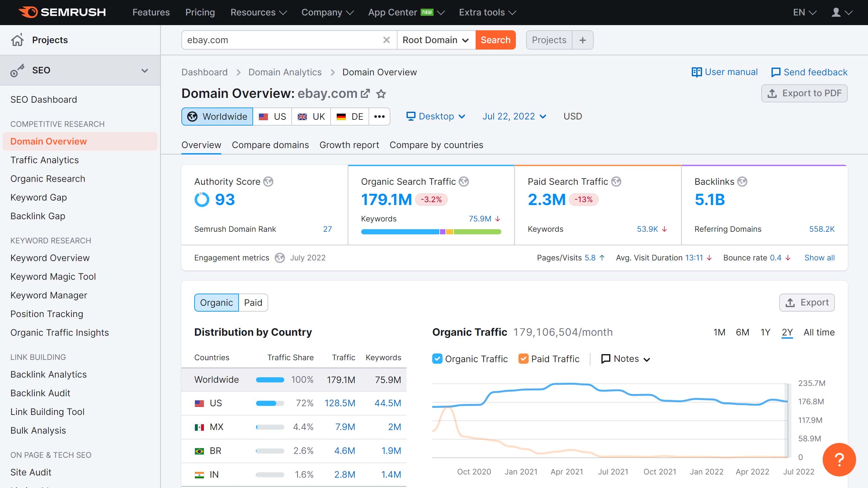The width and height of the screenshot is (868, 488).
Task: Click the plus icon next to Projects
Action: click(583, 40)
